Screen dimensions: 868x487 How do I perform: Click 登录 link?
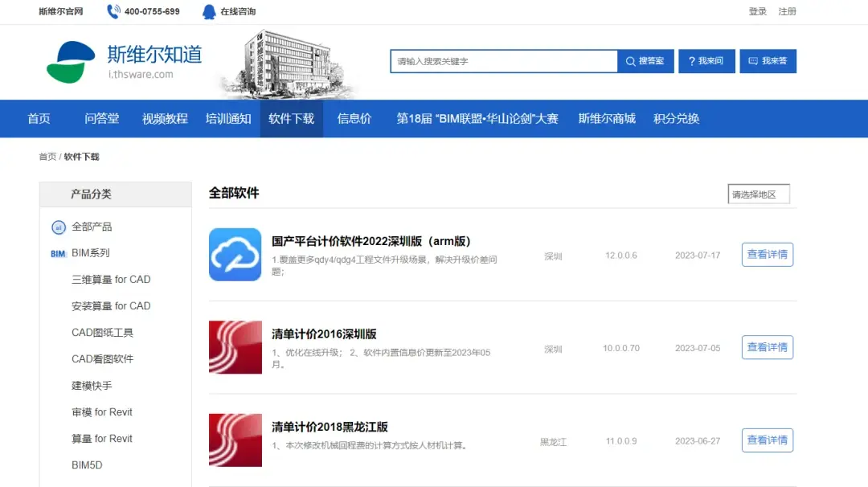click(x=757, y=11)
